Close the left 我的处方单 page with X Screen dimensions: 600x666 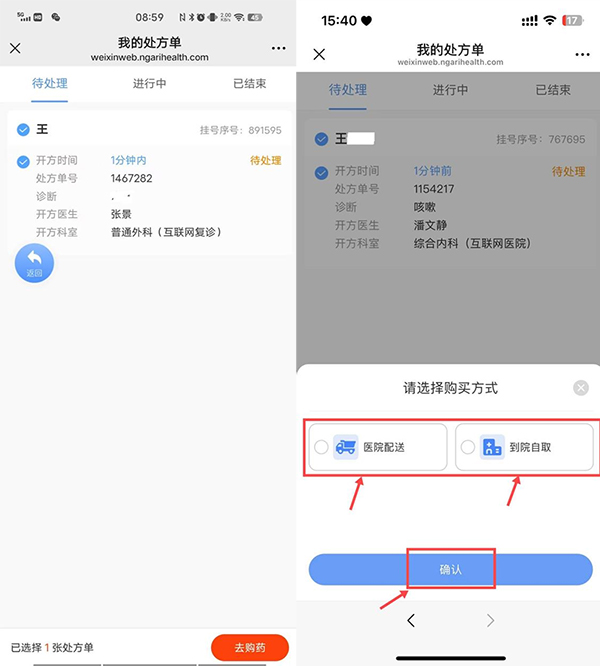click(15, 48)
